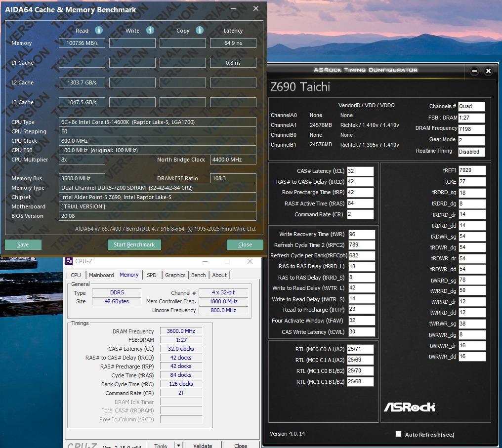Image resolution: width=502 pixels, height=448 pixels.
Task: Click the info icon beside Write
Action: pos(150,30)
